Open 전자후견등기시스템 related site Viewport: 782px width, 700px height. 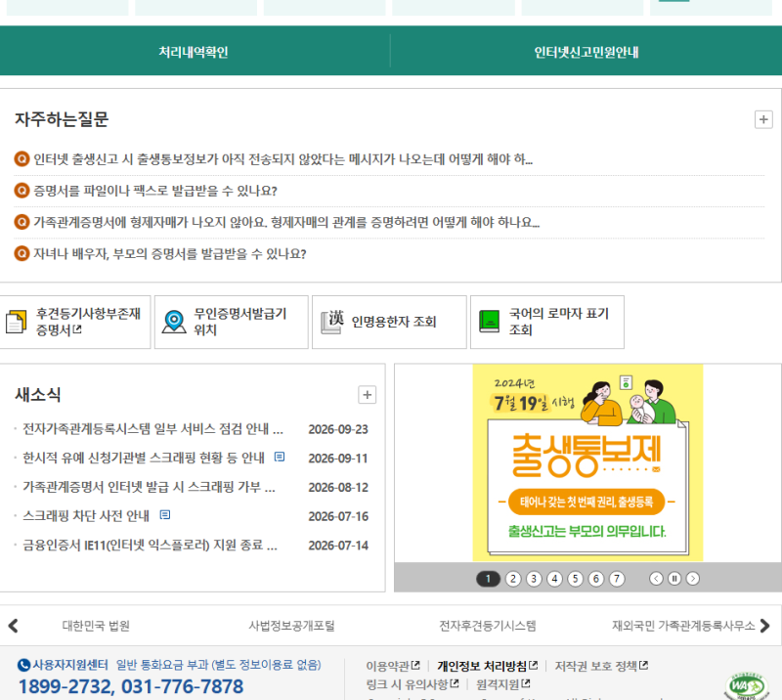point(487,626)
